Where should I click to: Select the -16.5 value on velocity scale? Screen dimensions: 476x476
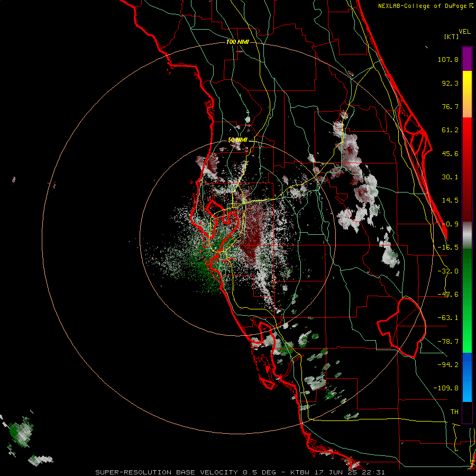click(x=448, y=248)
